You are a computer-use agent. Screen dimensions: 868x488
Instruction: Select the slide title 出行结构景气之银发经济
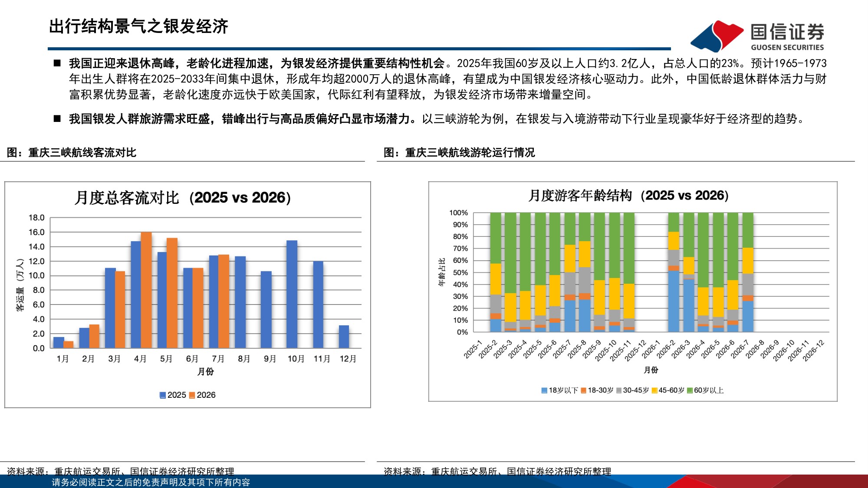[x=138, y=26]
